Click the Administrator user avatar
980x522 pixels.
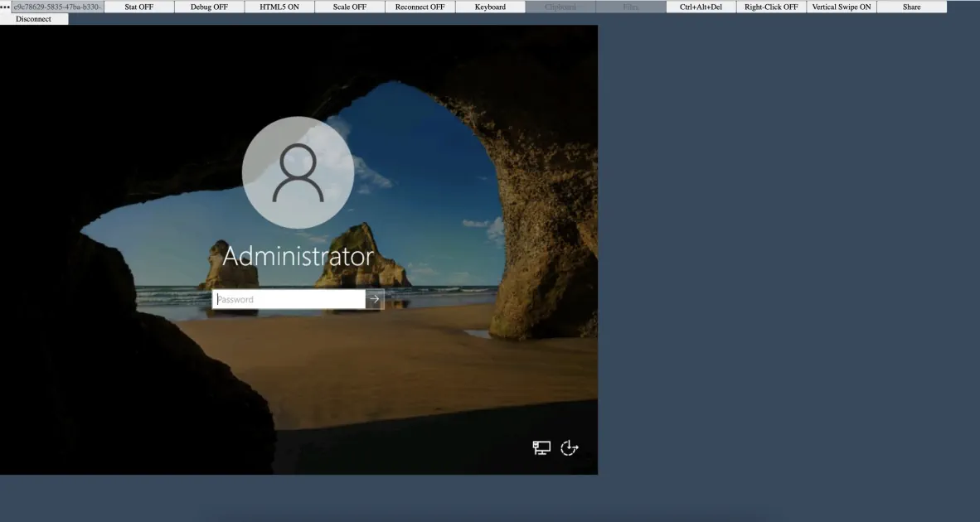(x=298, y=172)
